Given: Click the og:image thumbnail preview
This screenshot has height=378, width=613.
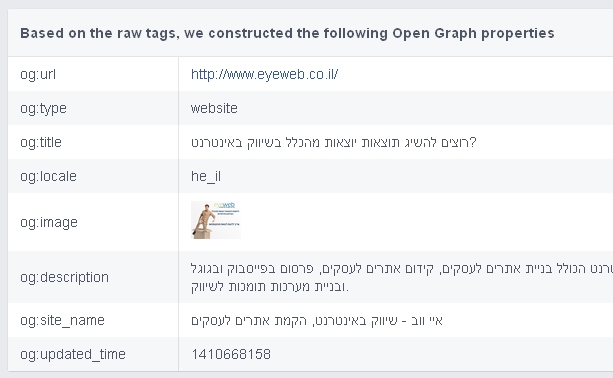Looking at the screenshot, I should 216,220.
